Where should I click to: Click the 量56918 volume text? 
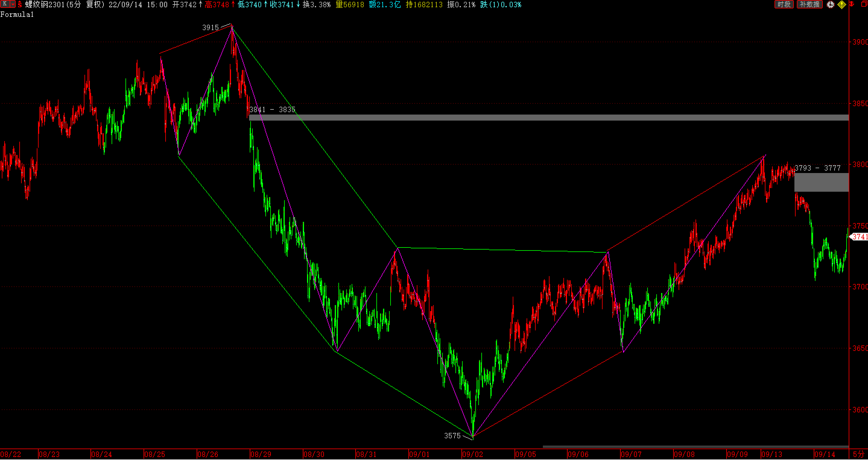(350, 5)
